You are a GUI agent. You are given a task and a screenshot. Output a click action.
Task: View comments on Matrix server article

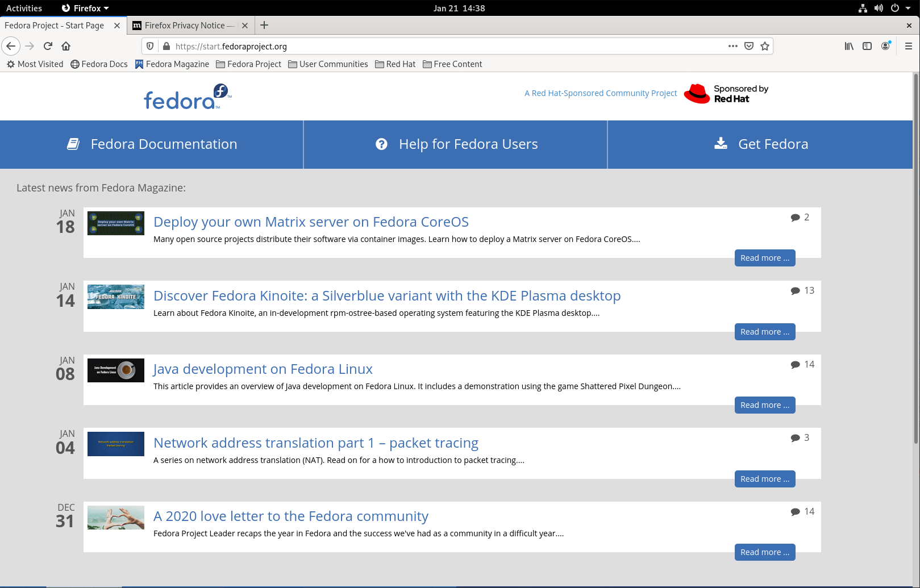(x=800, y=218)
